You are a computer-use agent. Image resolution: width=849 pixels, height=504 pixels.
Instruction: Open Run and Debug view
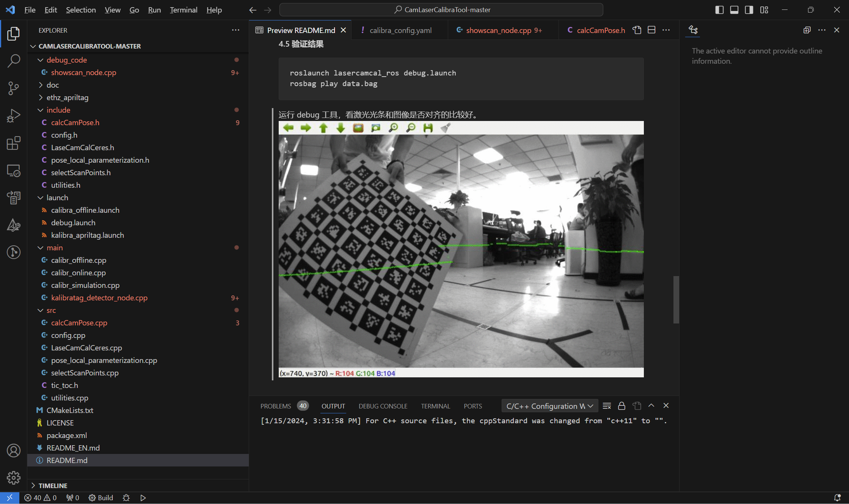[x=14, y=116]
